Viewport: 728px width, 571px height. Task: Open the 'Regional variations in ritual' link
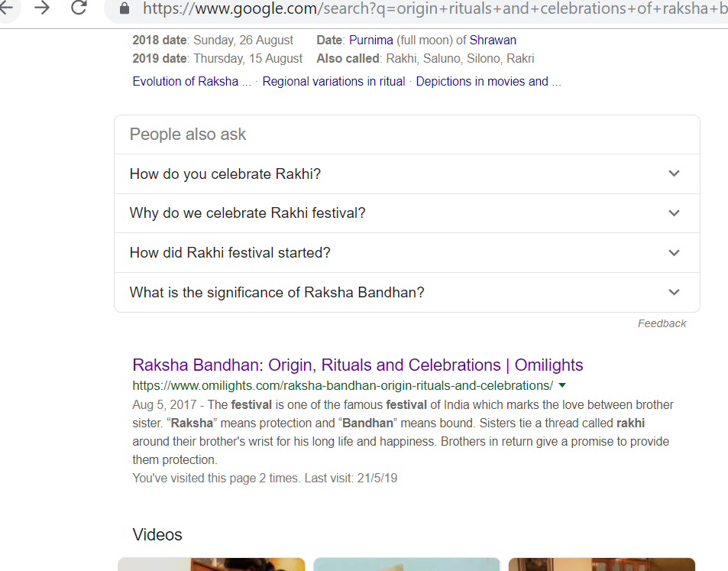(x=334, y=81)
